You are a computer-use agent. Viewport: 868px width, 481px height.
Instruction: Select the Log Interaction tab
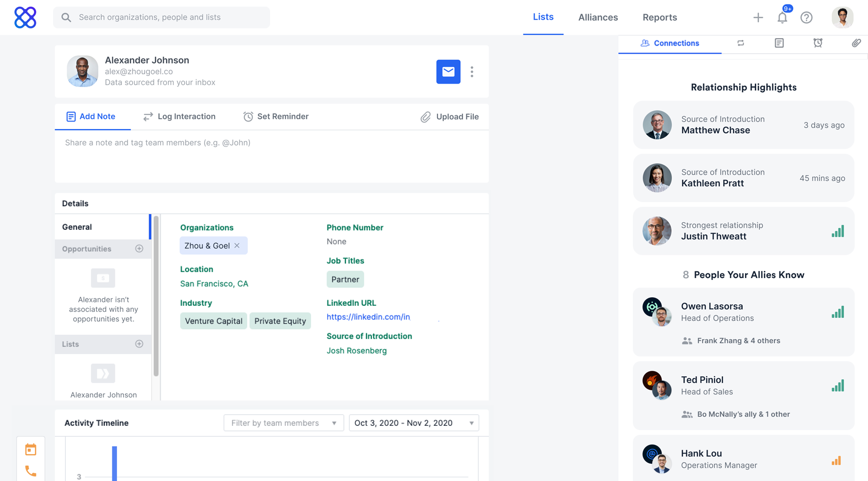click(180, 116)
